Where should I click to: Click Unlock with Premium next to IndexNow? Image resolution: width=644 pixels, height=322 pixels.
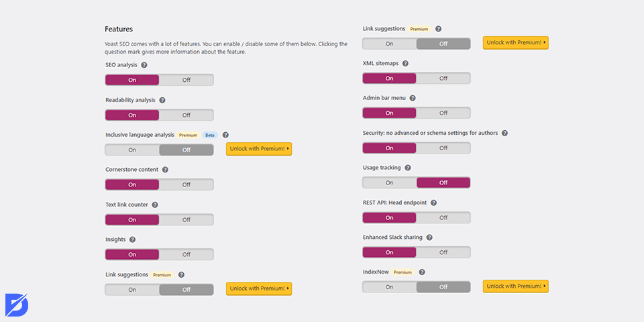pos(515,286)
